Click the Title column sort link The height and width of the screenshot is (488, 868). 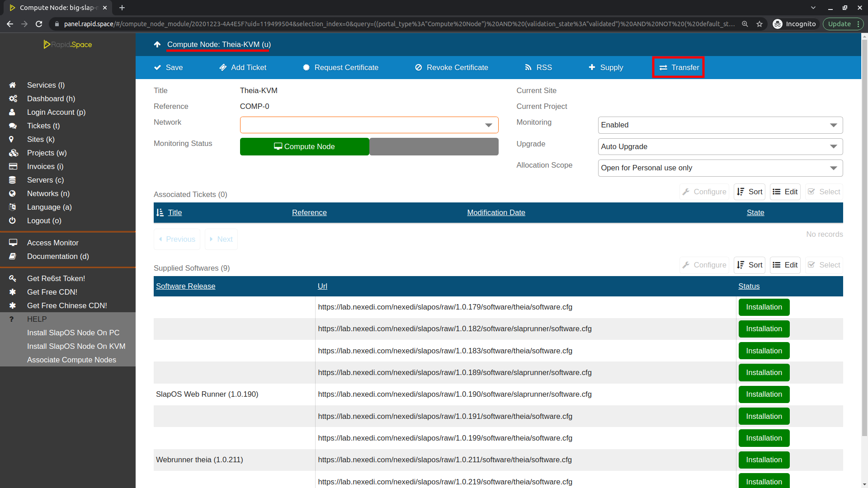(x=175, y=212)
